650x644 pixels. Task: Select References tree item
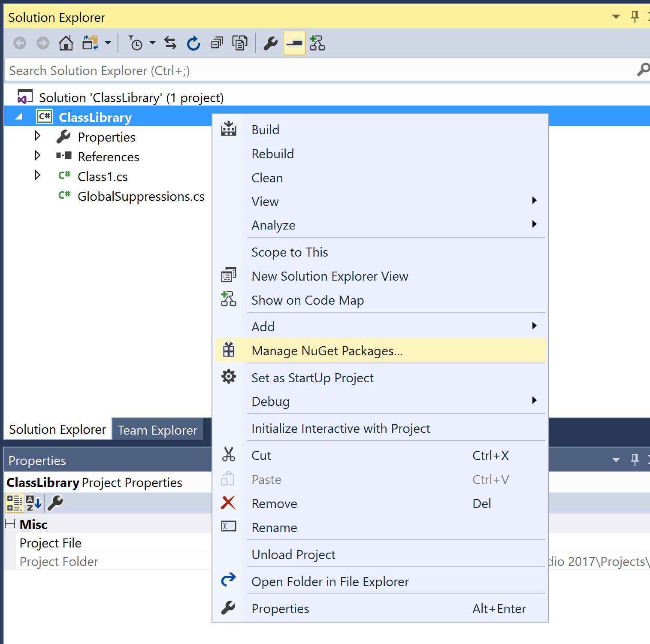tap(109, 157)
